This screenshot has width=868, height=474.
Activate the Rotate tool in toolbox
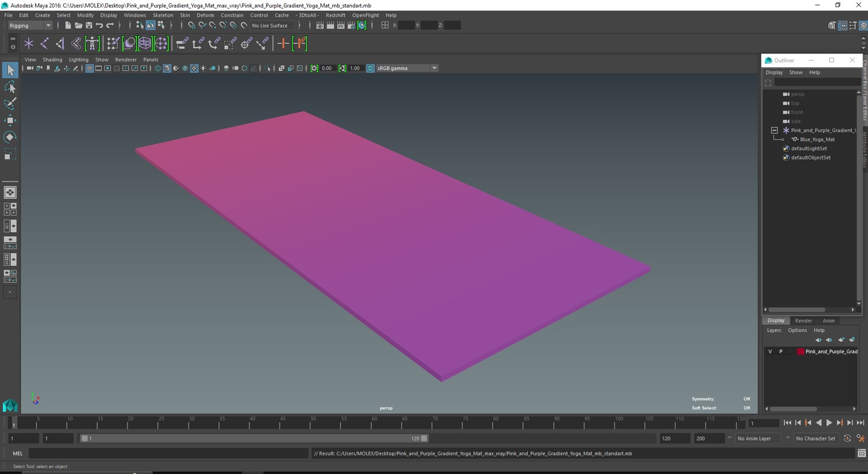(10, 137)
